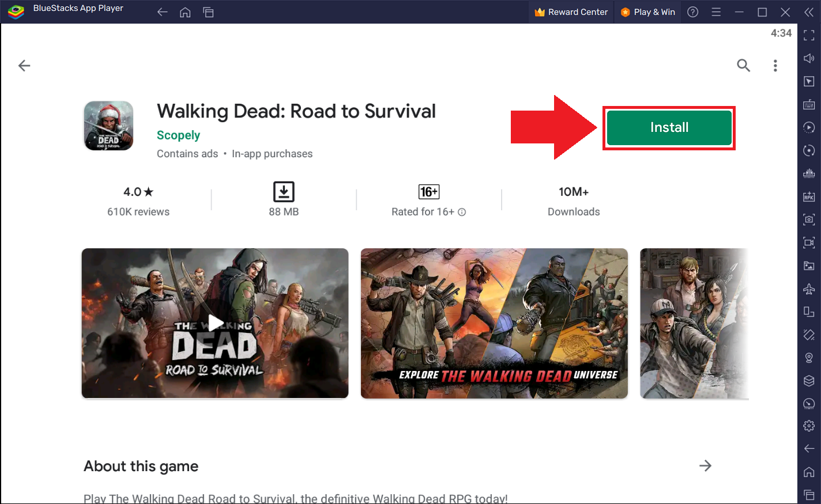Click the Walking Dead app icon
The height and width of the screenshot is (504, 821).
click(109, 126)
